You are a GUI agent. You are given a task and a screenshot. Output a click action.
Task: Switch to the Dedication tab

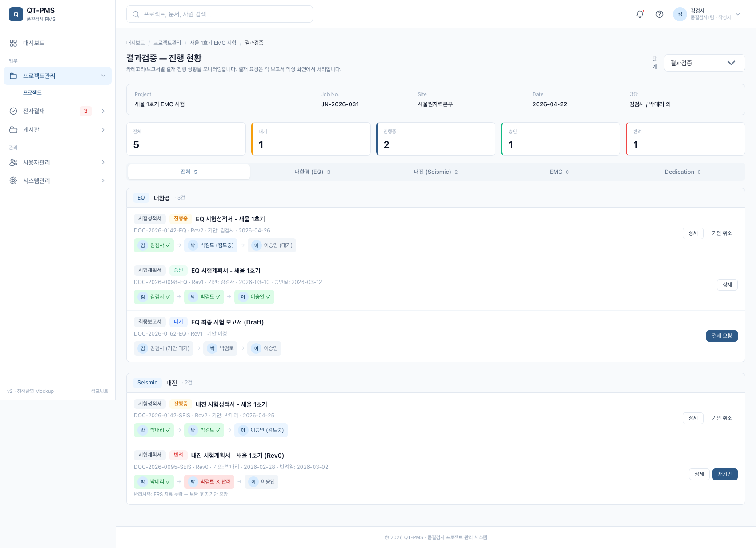pyautogui.click(x=683, y=172)
